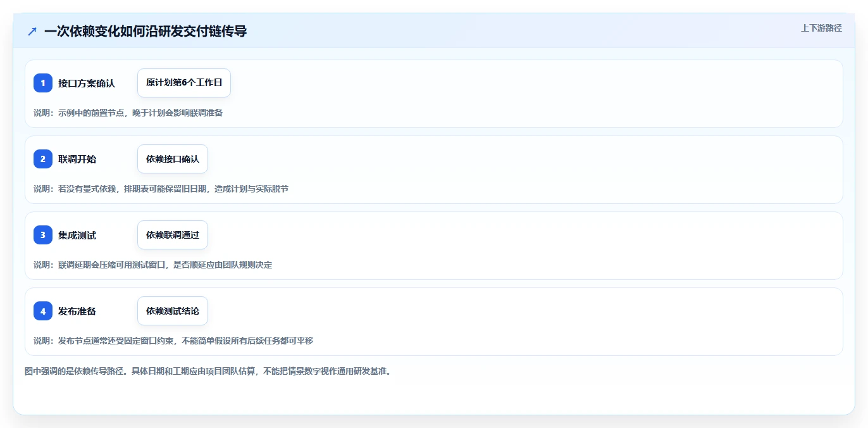
Task: Click step number 4 badge
Action: tap(43, 311)
